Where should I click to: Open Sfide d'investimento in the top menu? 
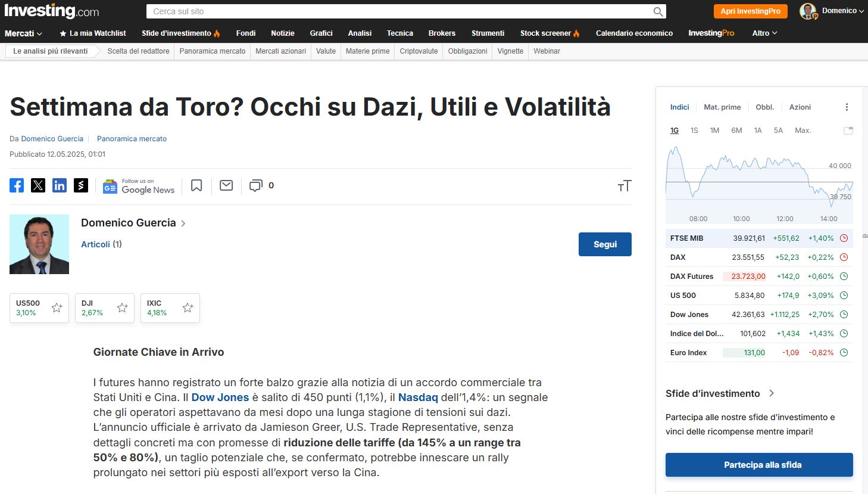click(180, 33)
